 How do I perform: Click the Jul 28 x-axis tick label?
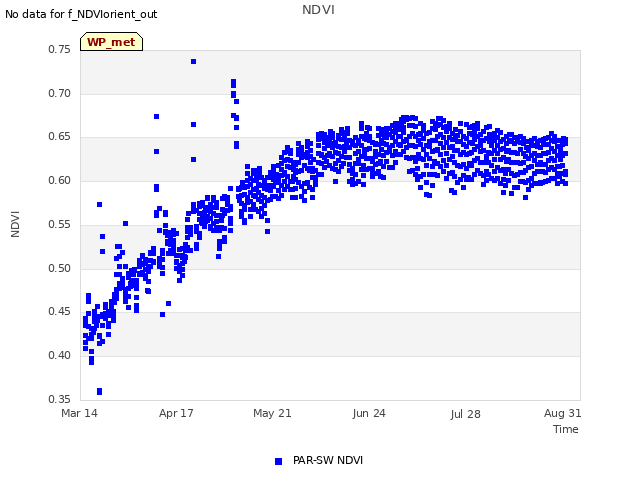pos(465,414)
